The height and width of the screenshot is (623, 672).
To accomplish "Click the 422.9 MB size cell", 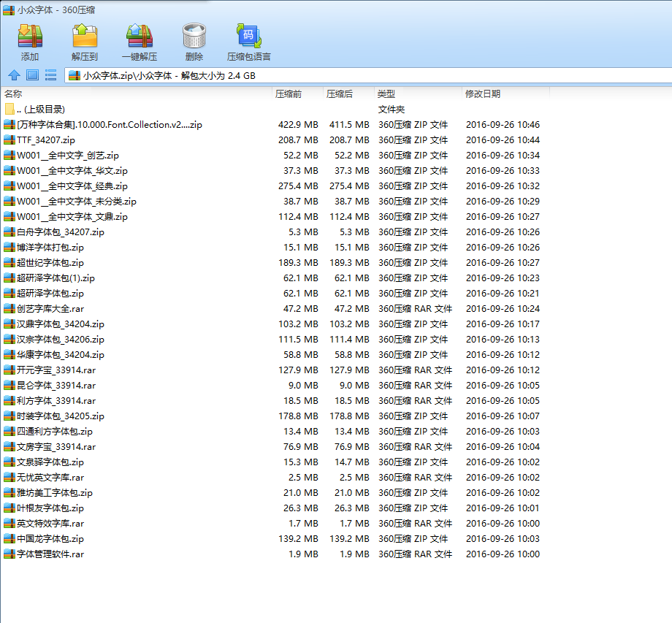I will click(x=298, y=125).
